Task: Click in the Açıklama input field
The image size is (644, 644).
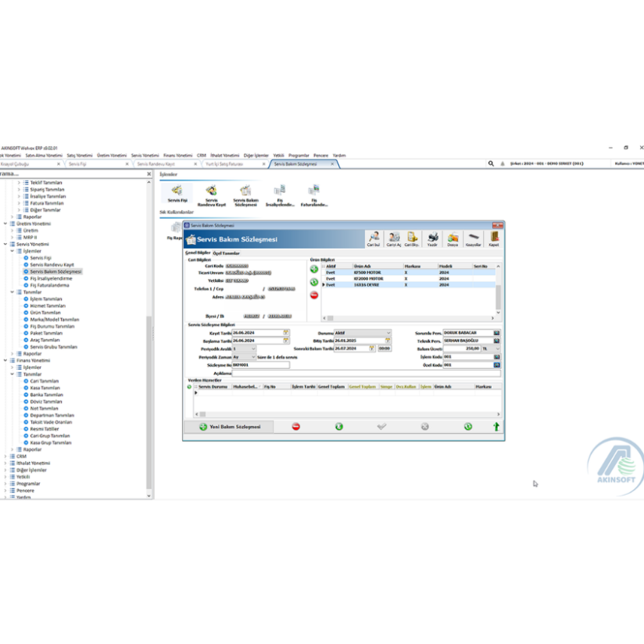Action: pyautogui.click(x=352, y=374)
